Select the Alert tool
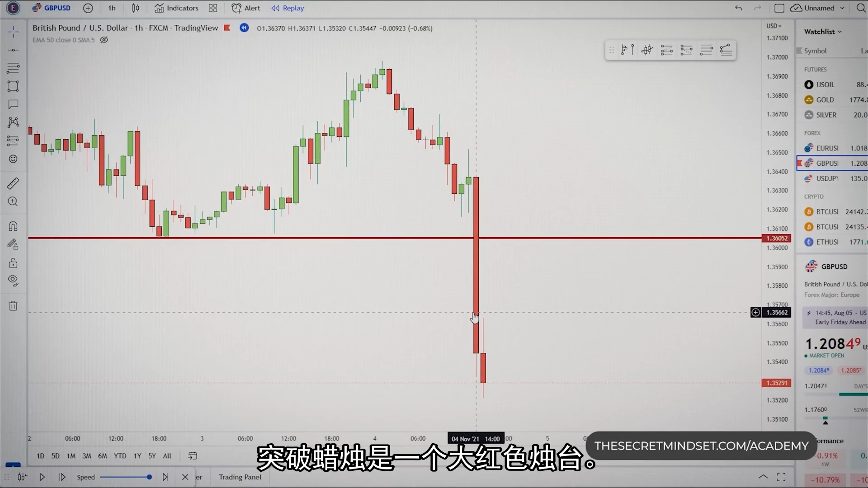 pyautogui.click(x=245, y=8)
